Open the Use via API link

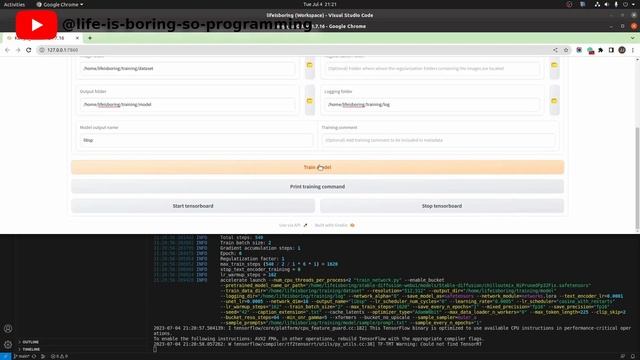pyautogui.click(x=293, y=225)
